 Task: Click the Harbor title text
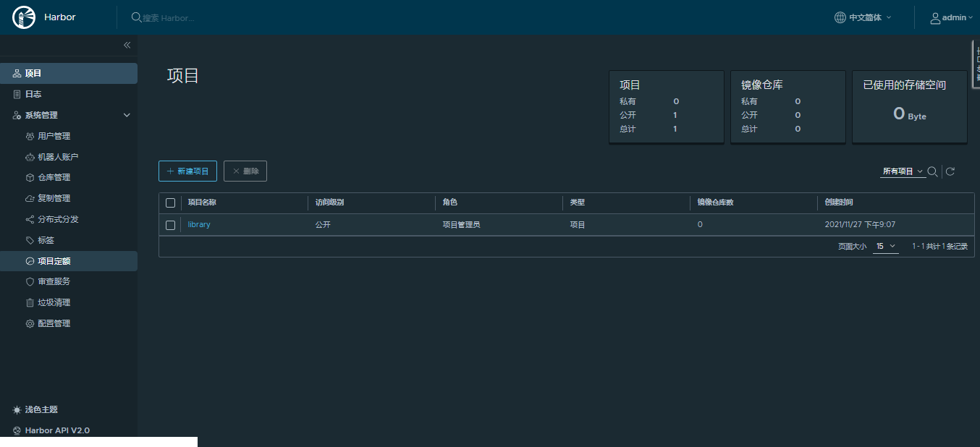tap(59, 17)
